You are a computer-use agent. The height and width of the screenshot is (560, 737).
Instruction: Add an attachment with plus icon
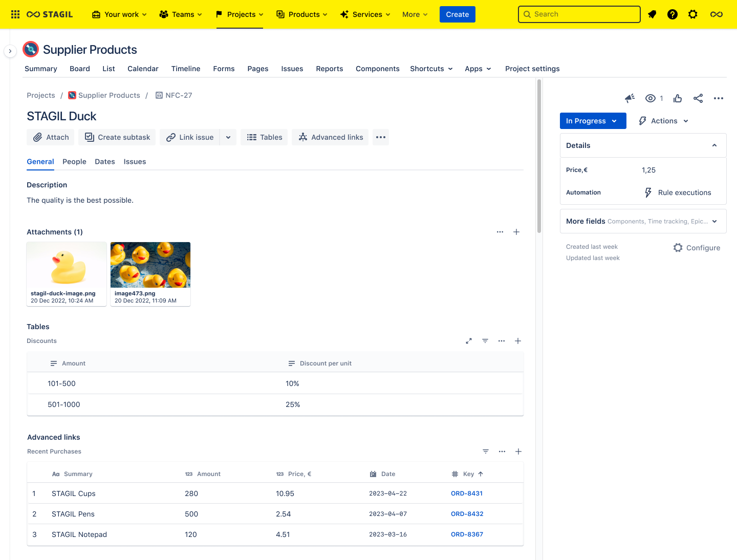516,232
